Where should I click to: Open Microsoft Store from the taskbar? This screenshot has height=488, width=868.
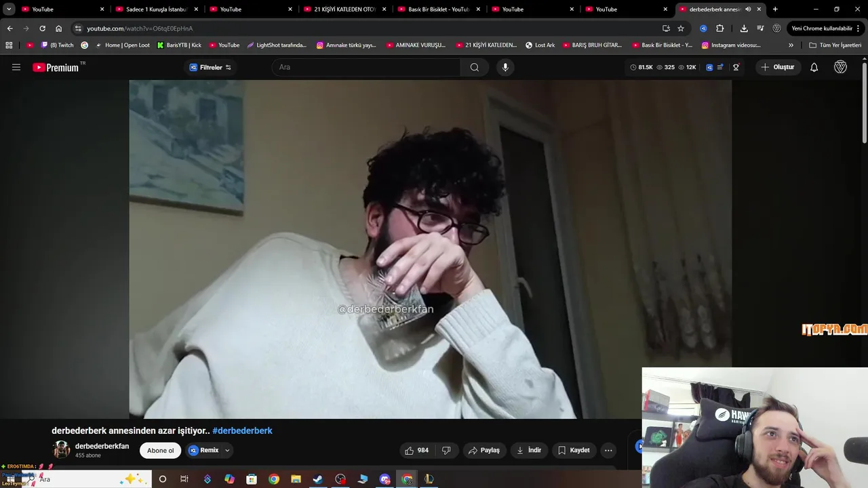point(252,479)
